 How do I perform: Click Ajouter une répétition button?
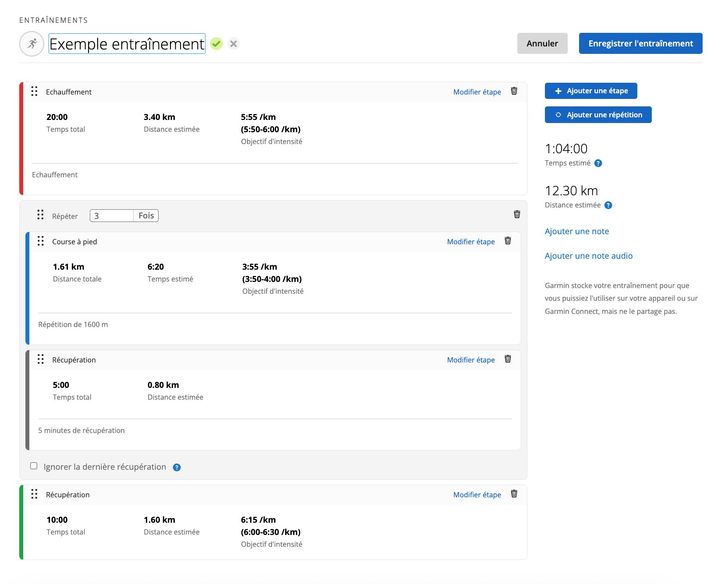pos(598,115)
